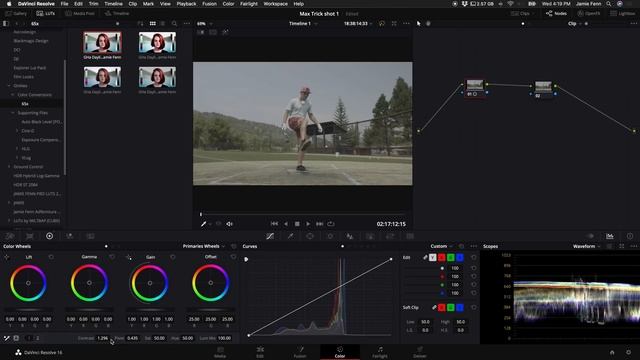
Task: Open the RGB Mixer palette icon
Action: (70, 236)
